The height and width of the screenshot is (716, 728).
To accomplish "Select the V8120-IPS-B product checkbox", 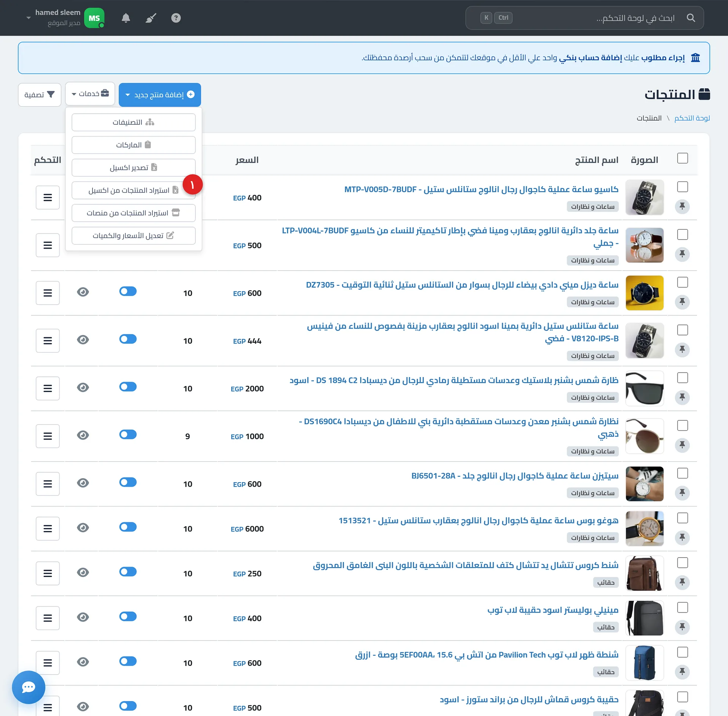I will (x=682, y=330).
